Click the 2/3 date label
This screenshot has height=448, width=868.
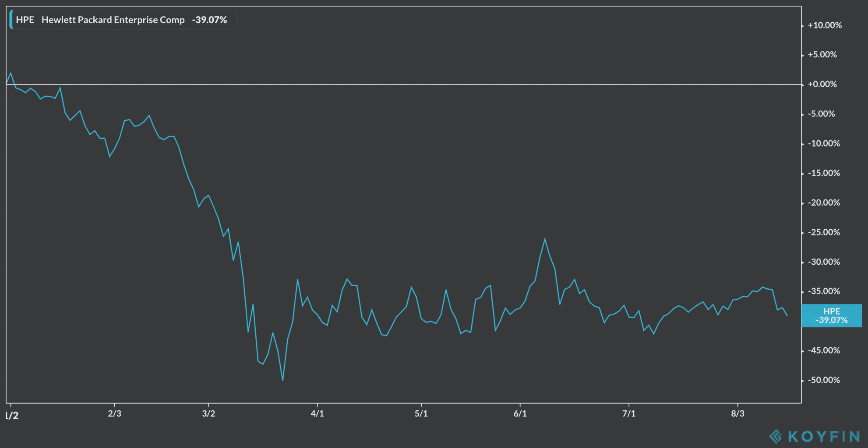point(114,414)
